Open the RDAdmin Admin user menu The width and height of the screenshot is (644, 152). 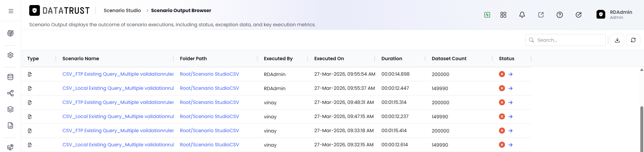pos(614,14)
